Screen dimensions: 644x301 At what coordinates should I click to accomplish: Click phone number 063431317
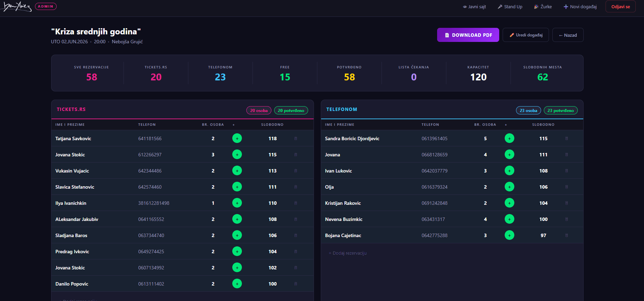pyautogui.click(x=433, y=219)
